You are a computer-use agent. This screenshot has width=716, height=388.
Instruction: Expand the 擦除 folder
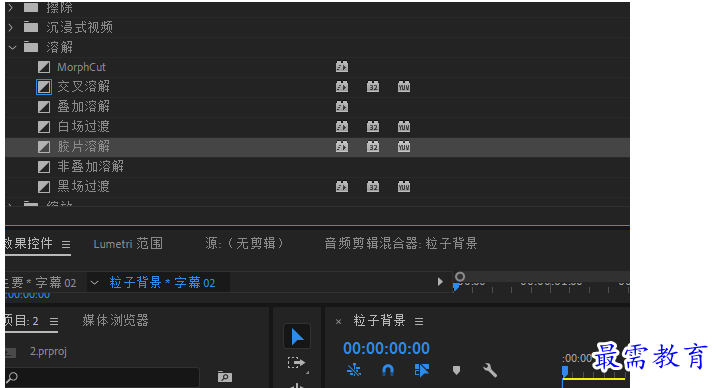point(11,7)
